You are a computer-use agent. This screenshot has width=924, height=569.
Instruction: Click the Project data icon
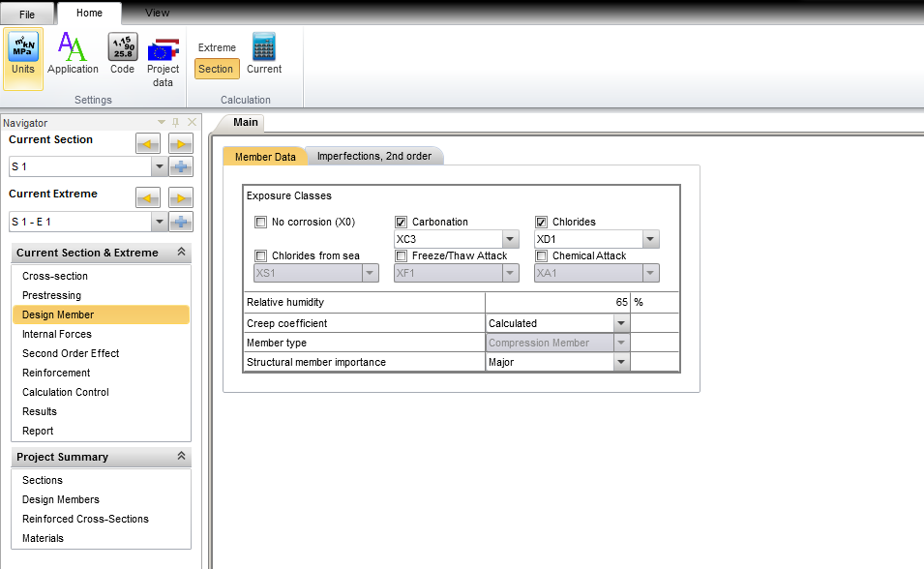click(x=163, y=53)
